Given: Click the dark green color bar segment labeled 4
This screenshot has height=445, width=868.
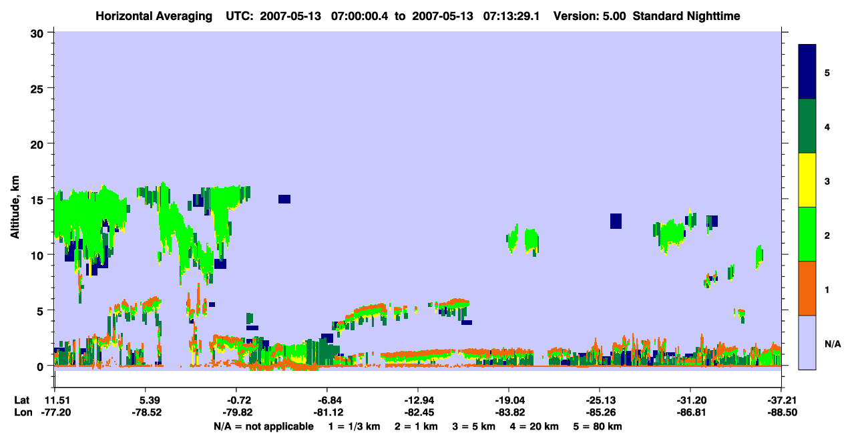Looking at the screenshot, I should [x=807, y=126].
